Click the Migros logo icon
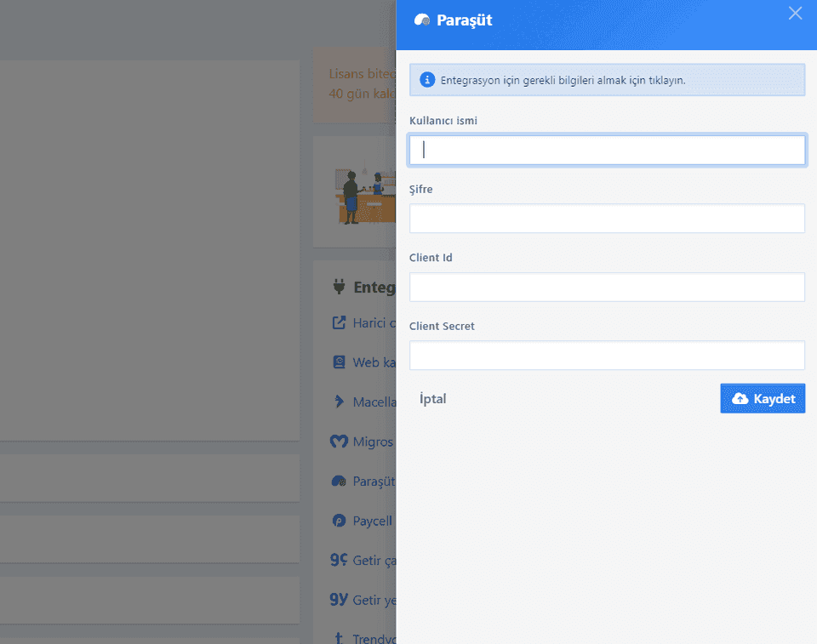This screenshot has height=644, width=817. pyautogui.click(x=340, y=442)
